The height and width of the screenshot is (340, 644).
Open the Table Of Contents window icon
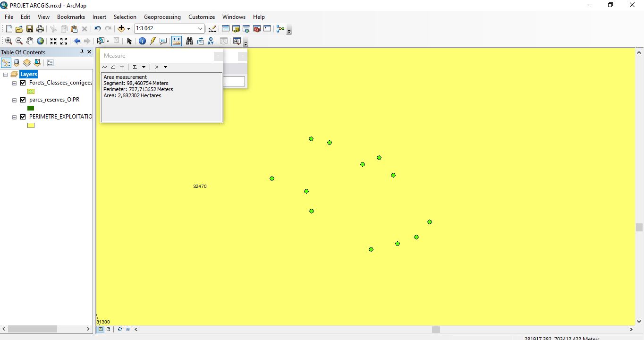coord(226,29)
